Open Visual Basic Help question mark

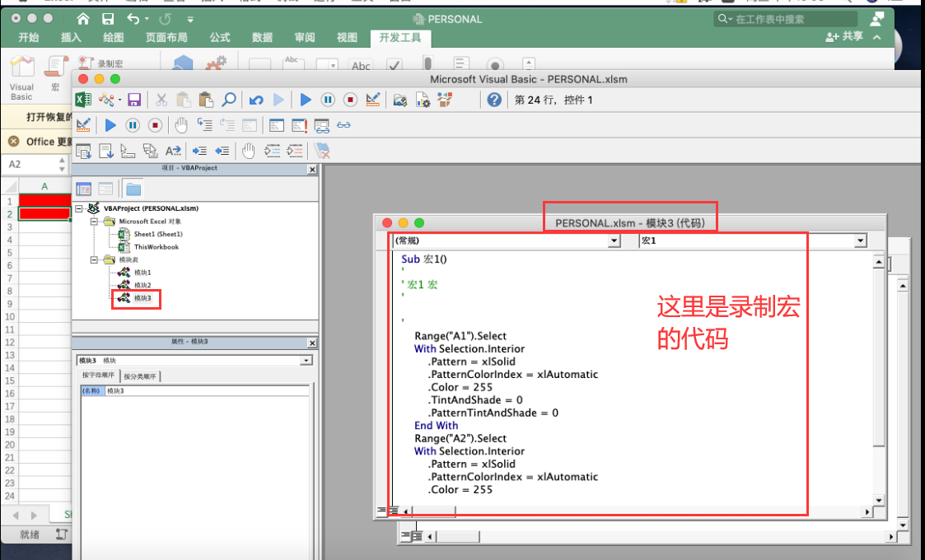coord(494,100)
